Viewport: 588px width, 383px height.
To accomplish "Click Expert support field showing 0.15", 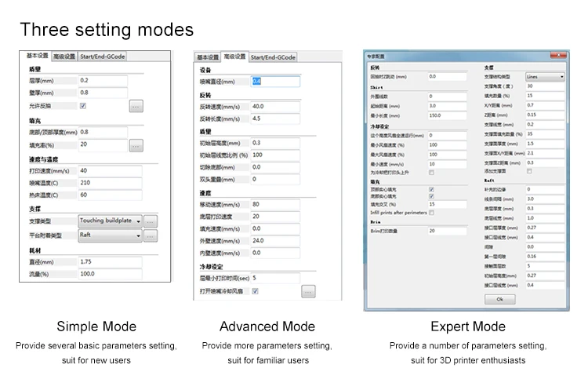I will point(545,115).
